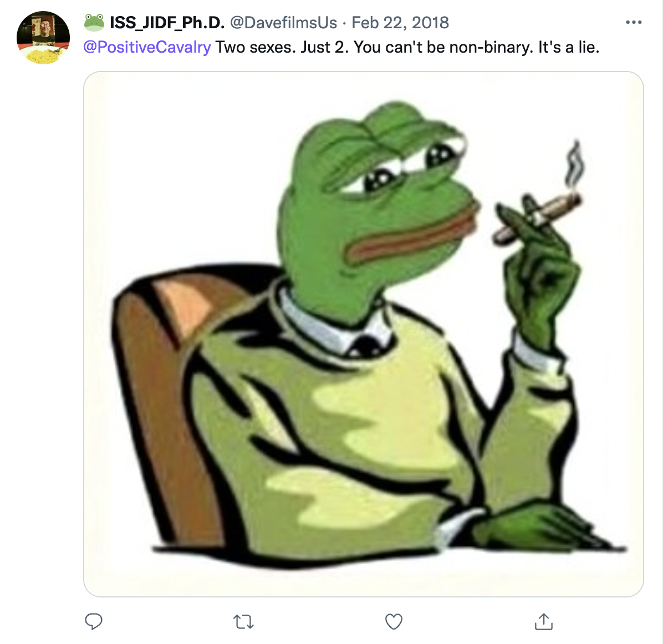
Task: Open the three-dot more options menu
Action: (634, 22)
